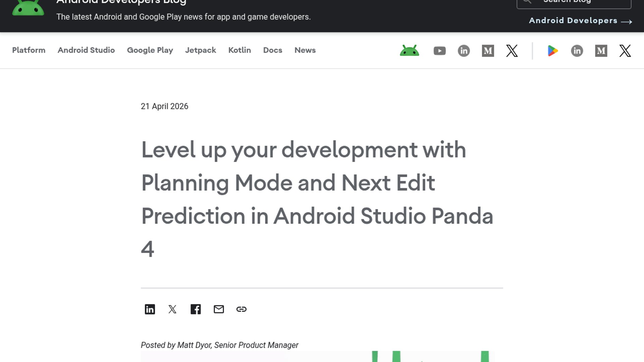Click the Android Developers Medium icon
Viewport: 644px width, 362px height.
[488, 51]
